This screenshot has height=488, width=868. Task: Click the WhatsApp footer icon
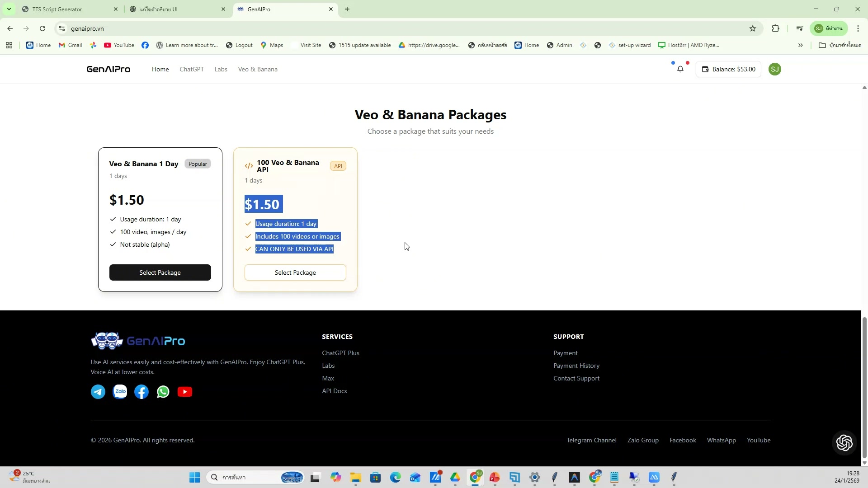click(x=163, y=392)
